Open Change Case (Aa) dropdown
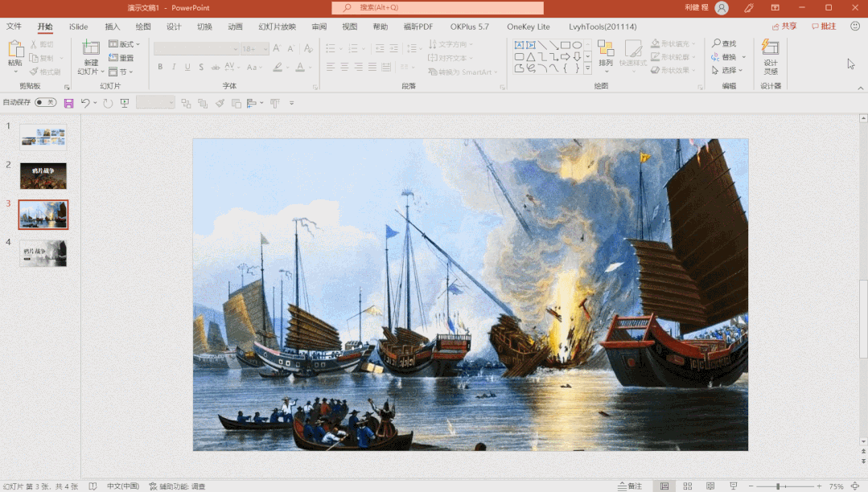868x492 pixels. (254, 67)
